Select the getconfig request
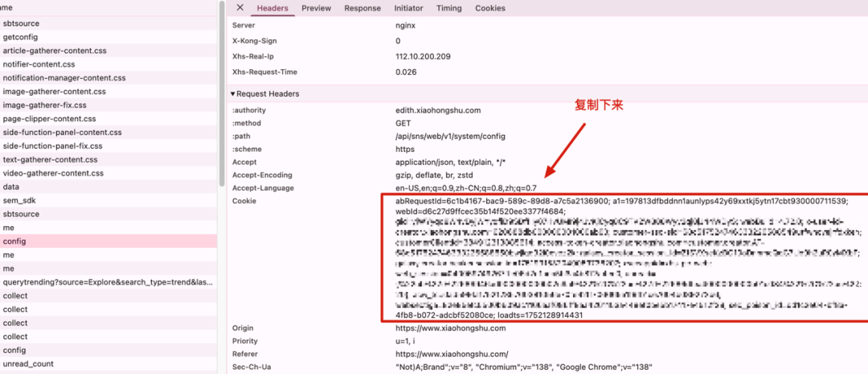The height and width of the screenshot is (374, 868). click(x=108, y=37)
